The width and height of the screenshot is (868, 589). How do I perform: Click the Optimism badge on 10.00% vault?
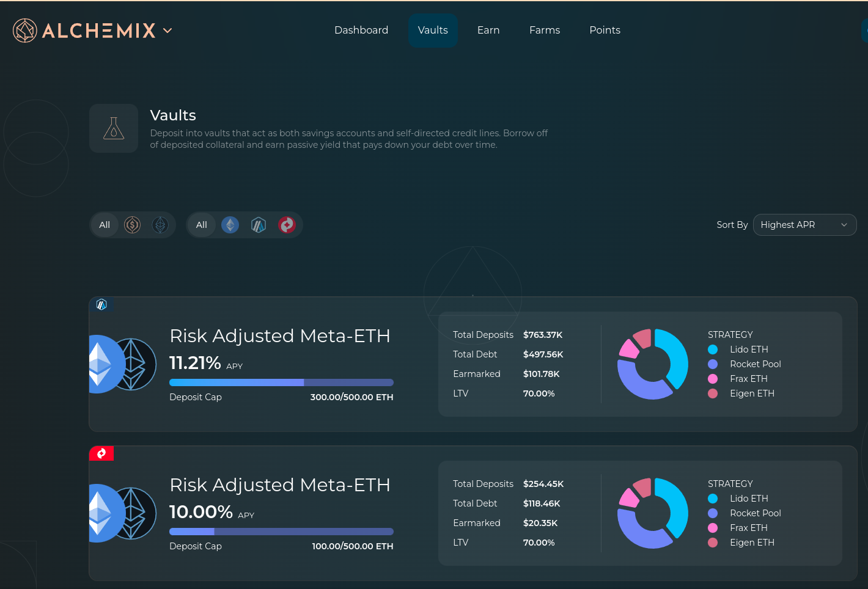click(x=101, y=453)
